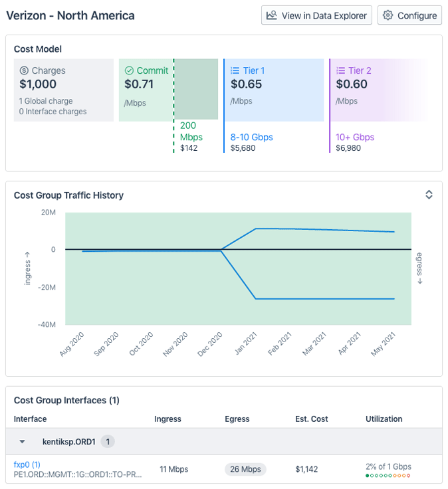The image size is (448, 489).
Task: Open the Configure settings
Action: 409,15
